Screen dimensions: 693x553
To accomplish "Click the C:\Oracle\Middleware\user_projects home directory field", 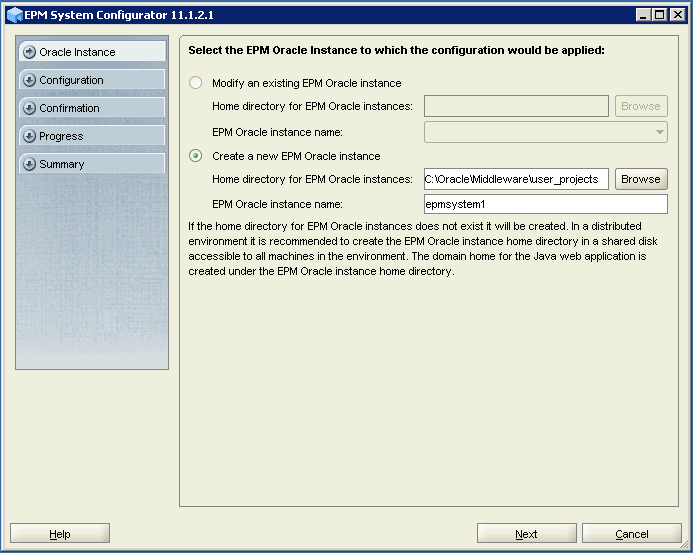I will pyautogui.click(x=516, y=179).
